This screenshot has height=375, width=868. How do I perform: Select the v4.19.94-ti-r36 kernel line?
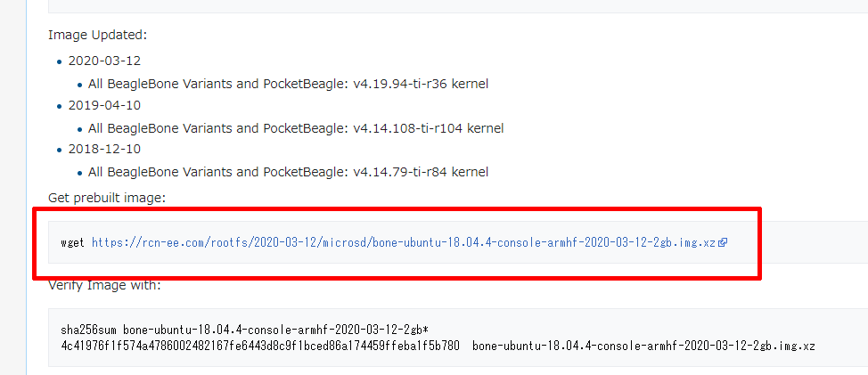[288, 84]
